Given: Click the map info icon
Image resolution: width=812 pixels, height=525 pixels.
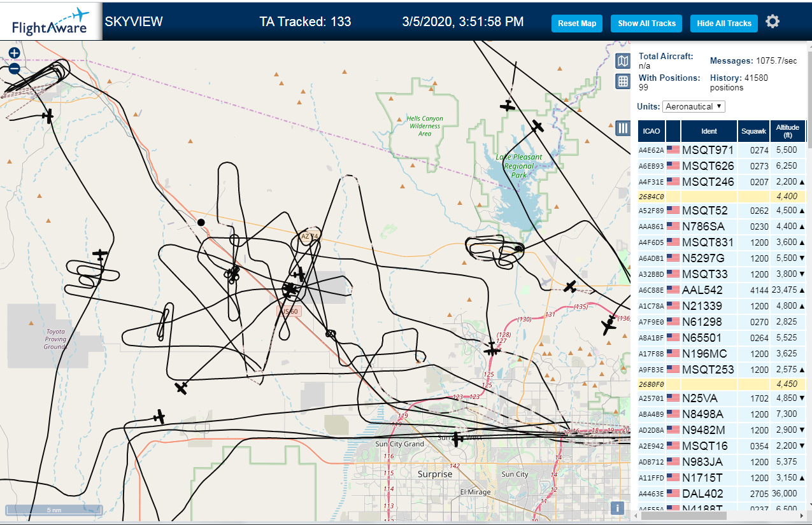Looking at the screenshot, I should (x=616, y=508).
